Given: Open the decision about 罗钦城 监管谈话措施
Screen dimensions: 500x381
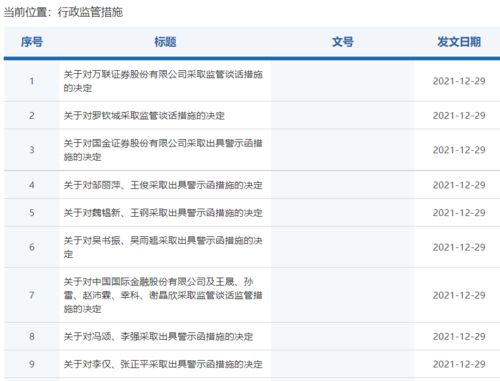Looking at the screenshot, I should [x=144, y=116].
